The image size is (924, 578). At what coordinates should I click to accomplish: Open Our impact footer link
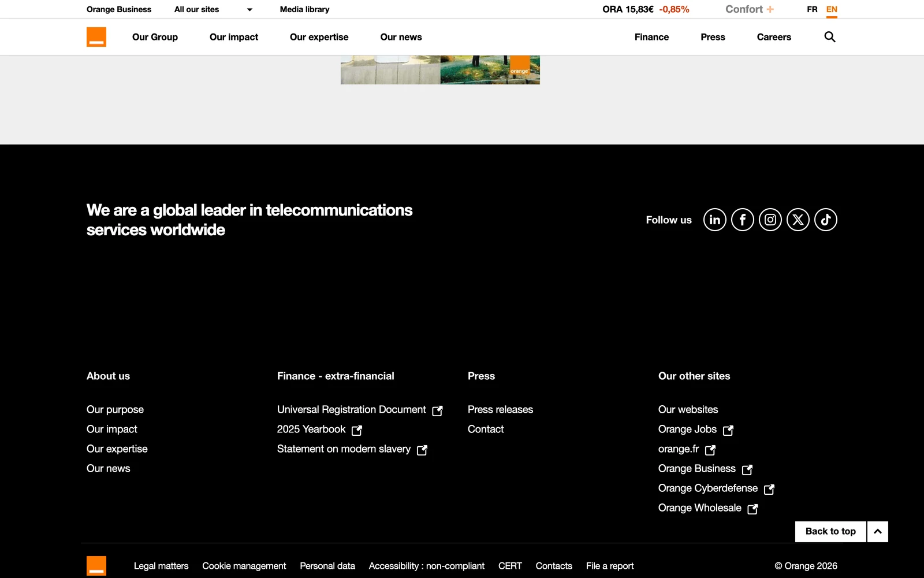(x=112, y=429)
